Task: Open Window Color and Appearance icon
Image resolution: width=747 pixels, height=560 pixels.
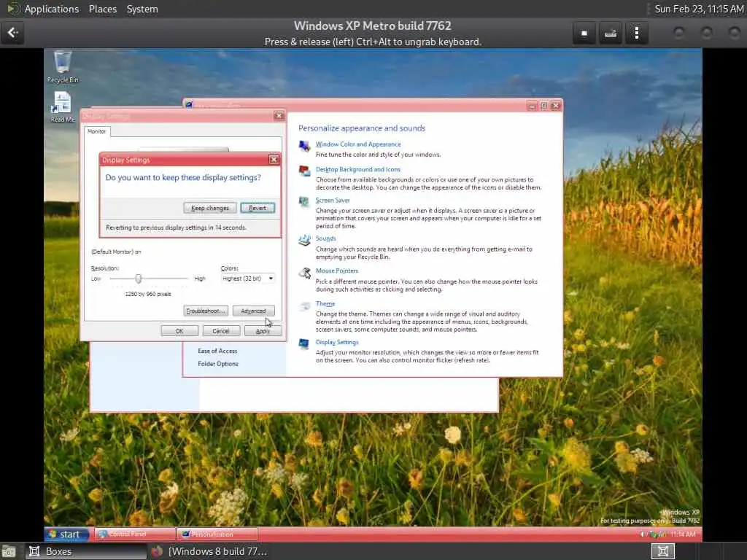Action: (304, 146)
